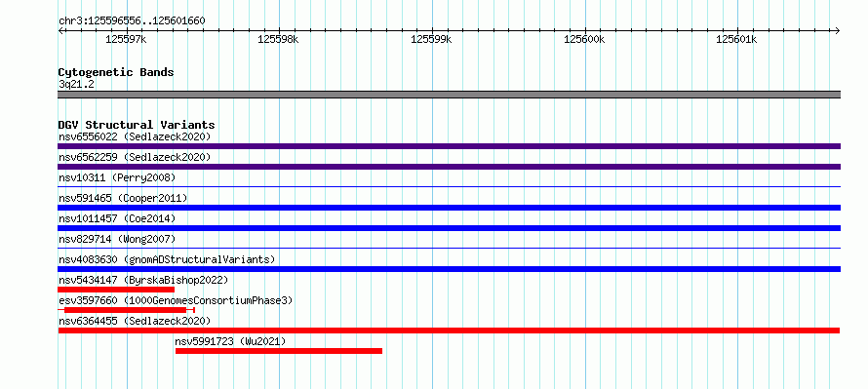Select the nsv591465 blue variant bar
This screenshot has width=868, height=389.
[449, 208]
